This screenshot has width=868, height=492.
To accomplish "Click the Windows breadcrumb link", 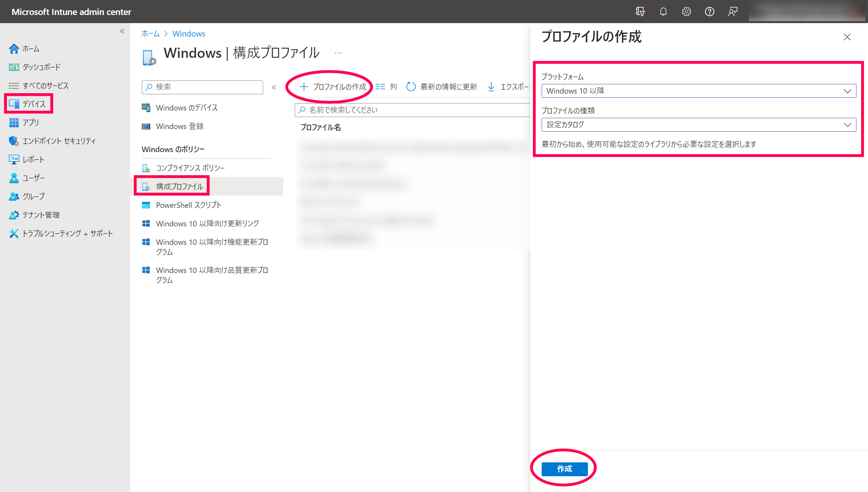I will click(x=189, y=33).
